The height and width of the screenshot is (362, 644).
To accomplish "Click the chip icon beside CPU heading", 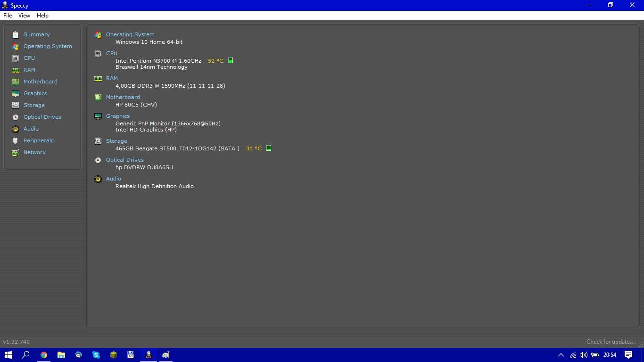I will tap(98, 54).
